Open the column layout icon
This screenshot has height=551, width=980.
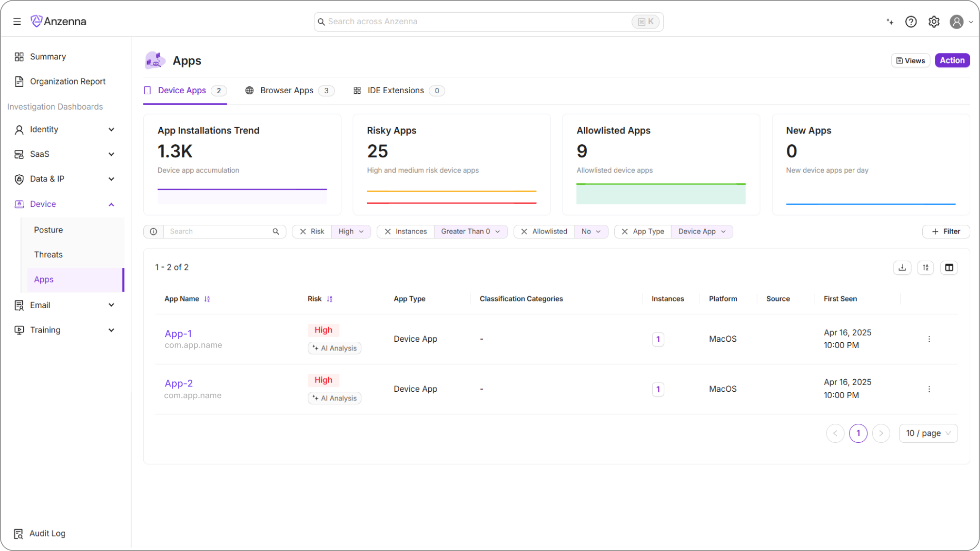tap(949, 267)
